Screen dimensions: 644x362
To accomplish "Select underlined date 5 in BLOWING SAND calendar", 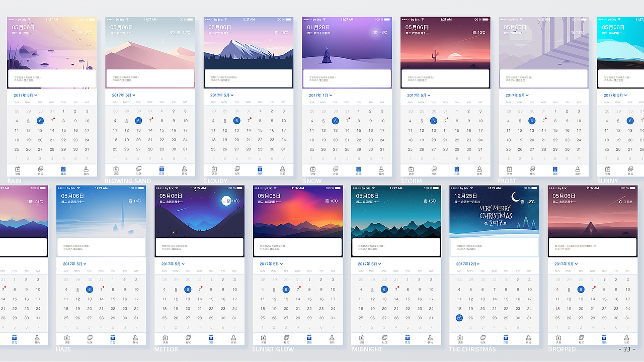I will 127,121.
